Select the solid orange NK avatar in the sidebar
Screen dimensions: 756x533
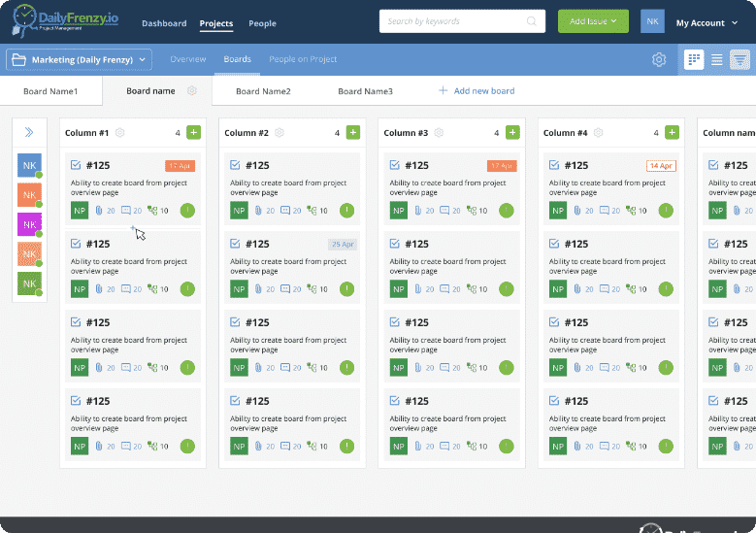click(29, 195)
